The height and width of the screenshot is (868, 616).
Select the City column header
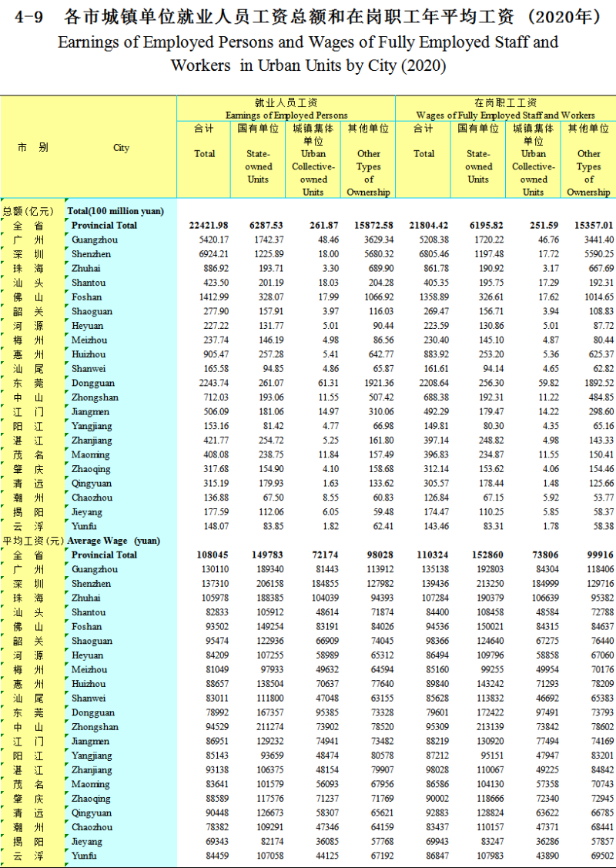(121, 148)
